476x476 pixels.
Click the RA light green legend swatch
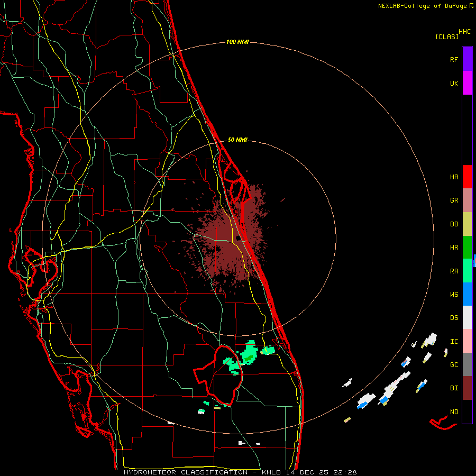click(467, 271)
